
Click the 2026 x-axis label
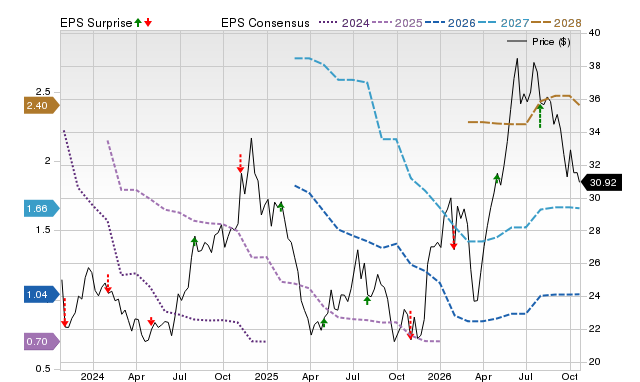click(x=440, y=376)
